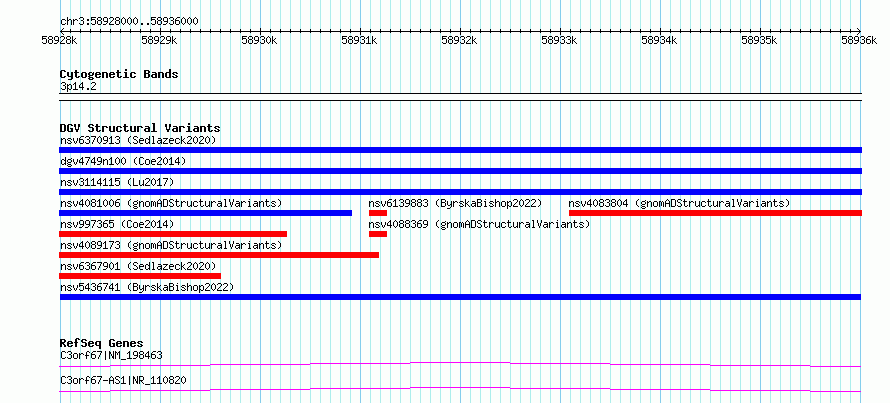Open the nsv5436741 (ByrskaBishop2022) label

pyautogui.click(x=147, y=287)
